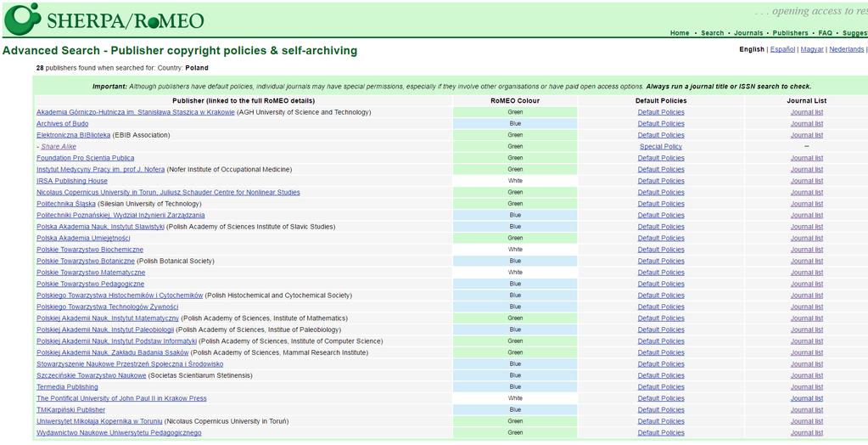Image resolution: width=868 pixels, height=445 pixels.
Task: Open the Journals menu link
Action: pyautogui.click(x=748, y=33)
